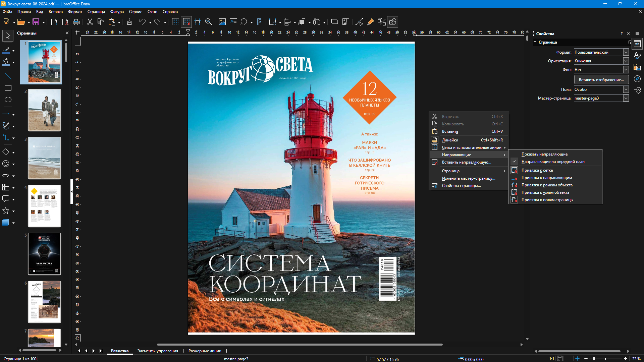
Task: Choose Свойства страницы from context menu
Action: point(461,186)
